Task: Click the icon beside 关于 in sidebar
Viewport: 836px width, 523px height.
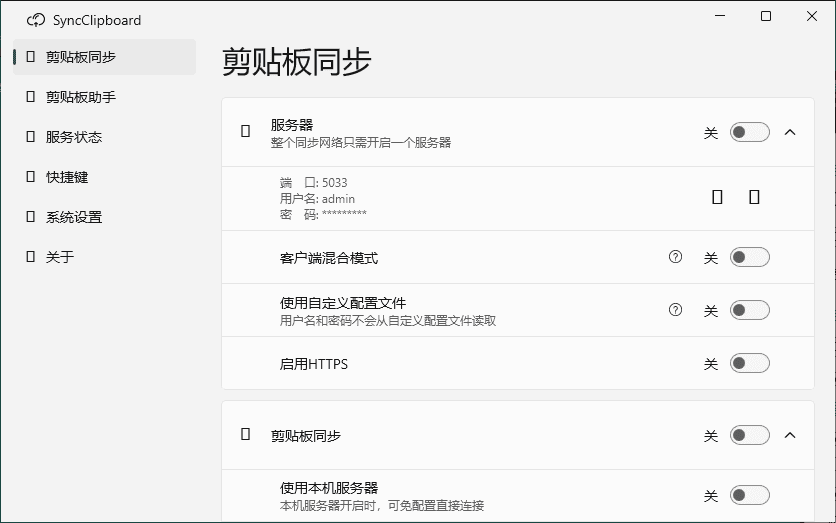Action: point(30,257)
